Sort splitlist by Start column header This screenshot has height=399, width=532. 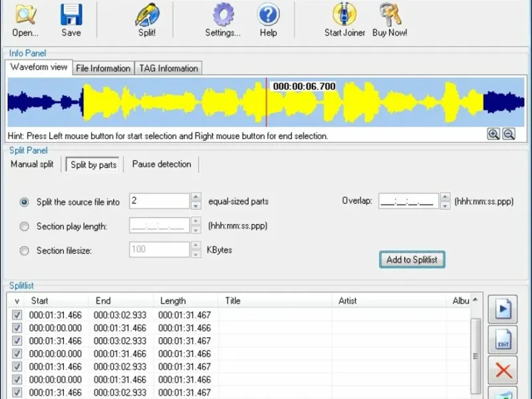click(x=57, y=301)
